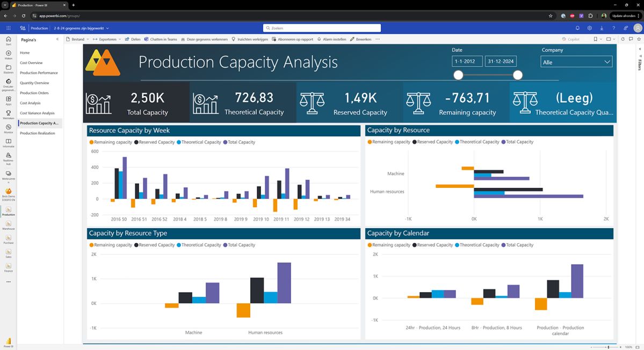Open the notifications bell icon
644x350 pixels.
tap(577, 28)
